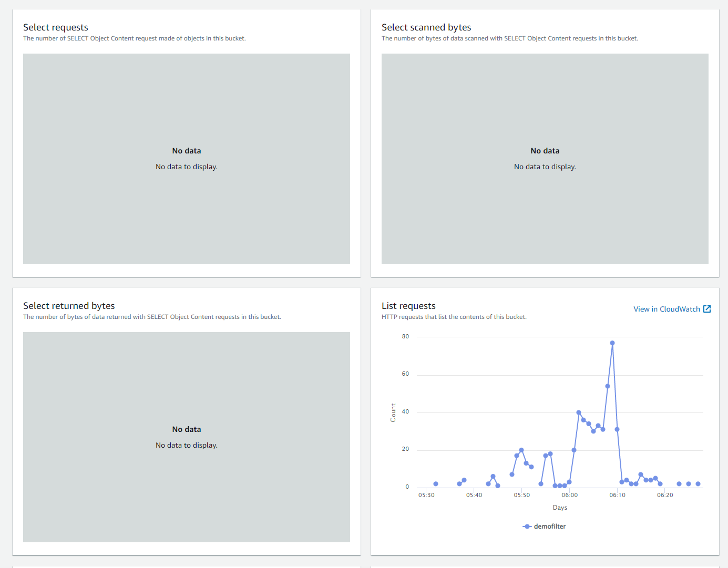This screenshot has width=728, height=568.
Task: Click the 06:20 time axis label
Action: click(x=665, y=495)
